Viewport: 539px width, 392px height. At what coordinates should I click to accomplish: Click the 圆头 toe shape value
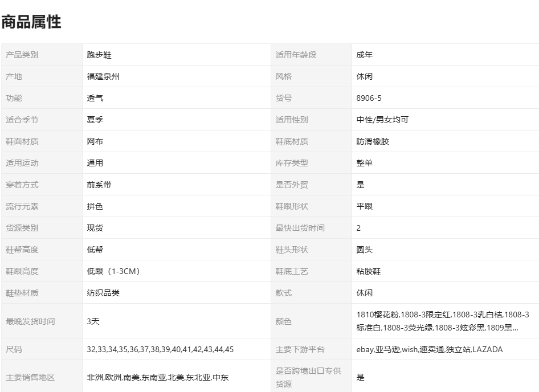click(365, 250)
